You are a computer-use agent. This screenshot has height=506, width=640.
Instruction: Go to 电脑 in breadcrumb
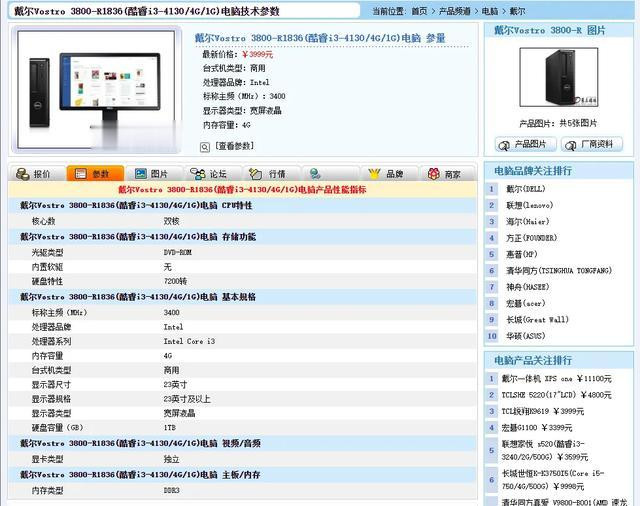(490, 11)
